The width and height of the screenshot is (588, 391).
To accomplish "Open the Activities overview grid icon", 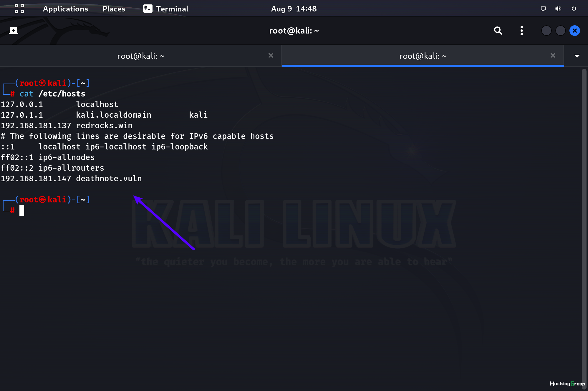I will (x=19, y=9).
